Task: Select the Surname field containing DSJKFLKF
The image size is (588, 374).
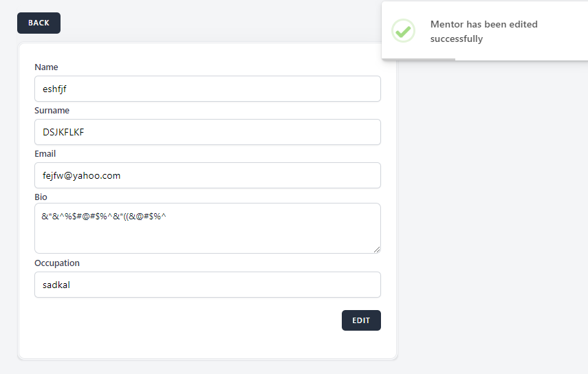Action: (x=207, y=132)
